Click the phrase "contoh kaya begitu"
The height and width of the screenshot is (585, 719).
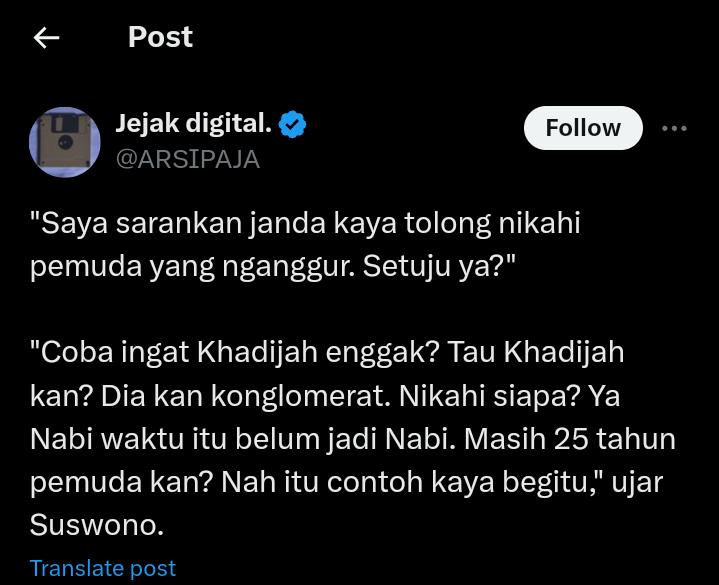tap(456, 482)
